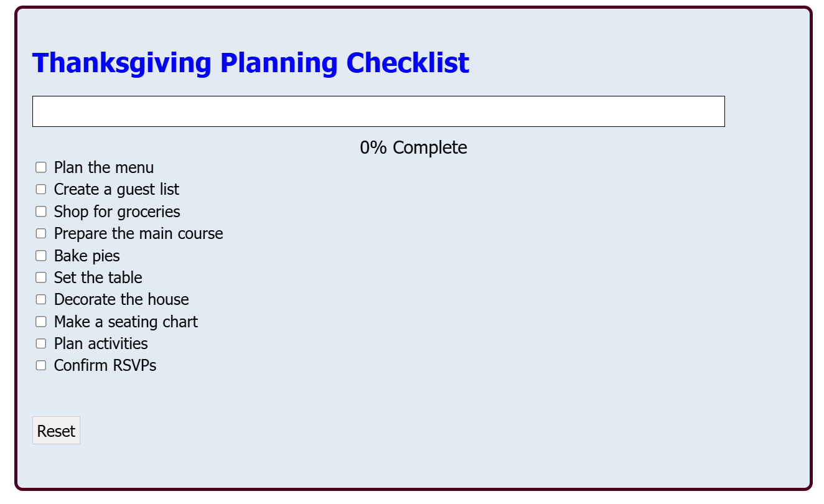Enable the Decorate the house checkbox
824x504 pixels.
41,299
